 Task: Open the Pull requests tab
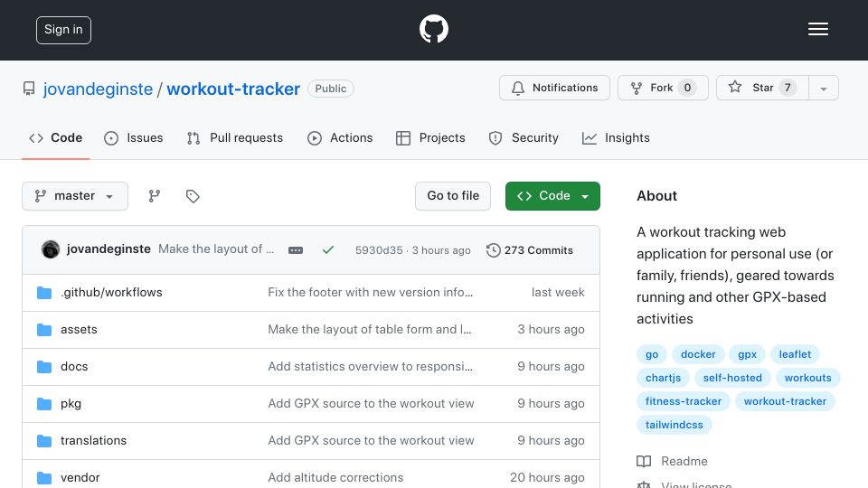click(x=235, y=137)
